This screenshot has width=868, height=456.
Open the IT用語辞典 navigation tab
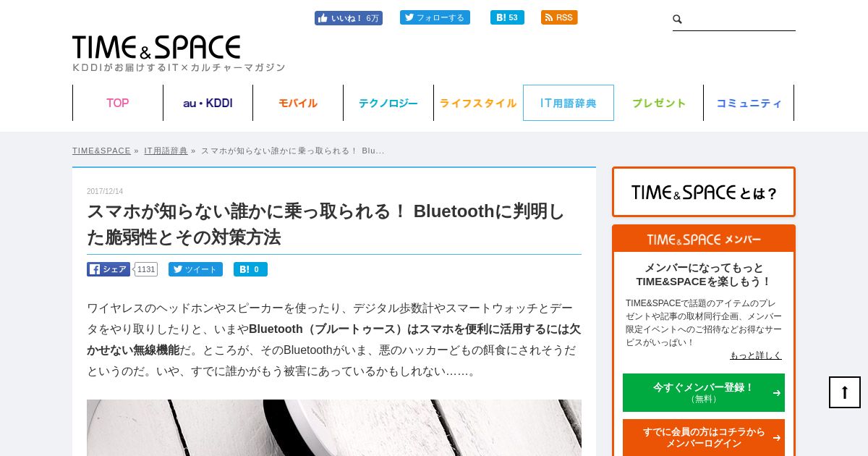pyautogui.click(x=569, y=103)
